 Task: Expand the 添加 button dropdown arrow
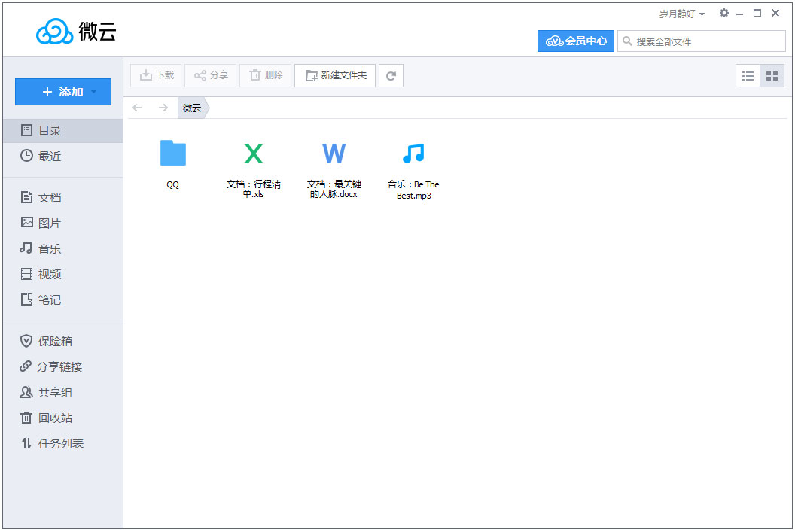94,92
